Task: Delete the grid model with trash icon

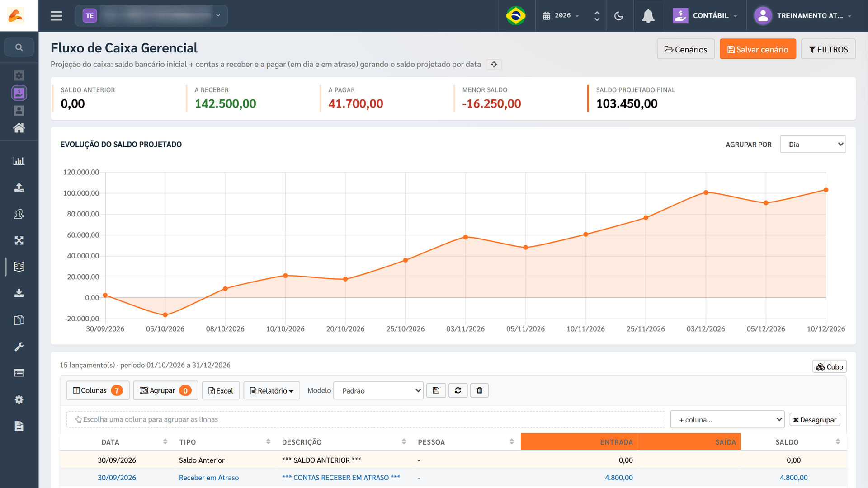Action: pyautogui.click(x=480, y=390)
